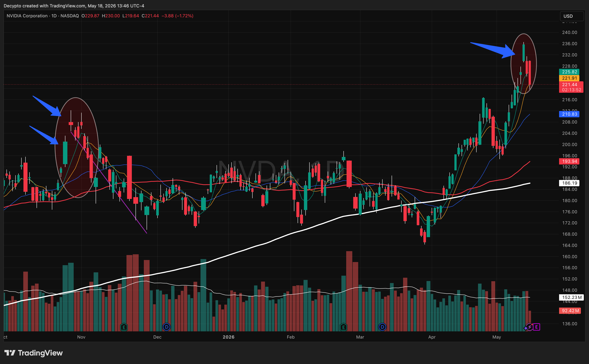Image resolution: width=589 pixels, height=364 pixels.
Task: Click the Dec label on time axis
Action: click(x=157, y=337)
